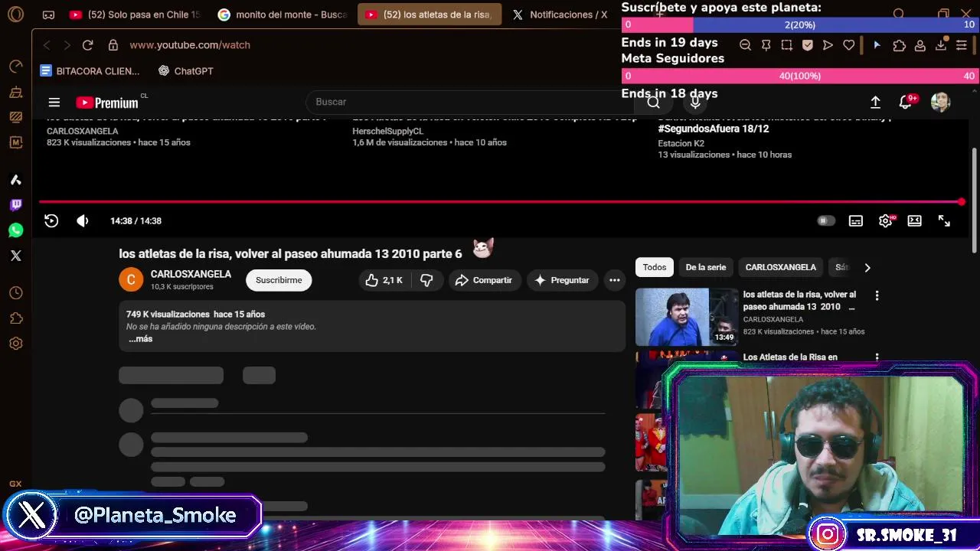980x551 pixels.
Task: Open browser zoom-out magnifier icon
Action: click(x=745, y=45)
